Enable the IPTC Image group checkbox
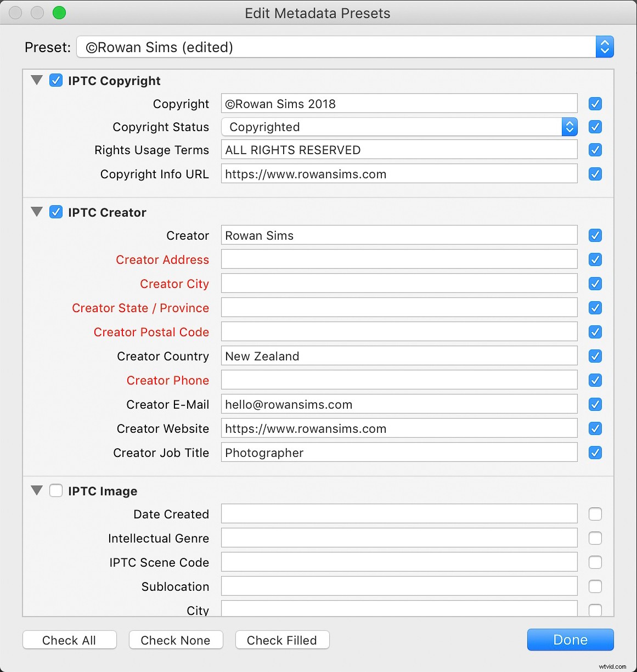 tap(56, 490)
